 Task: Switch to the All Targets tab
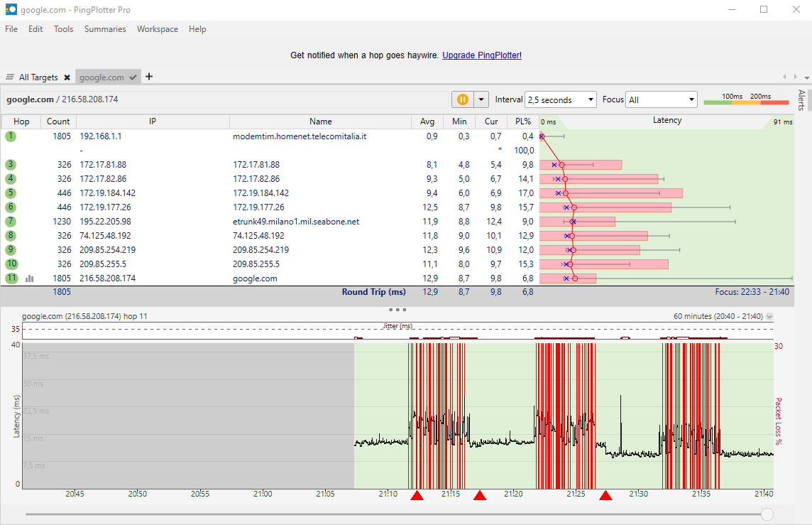(x=38, y=77)
